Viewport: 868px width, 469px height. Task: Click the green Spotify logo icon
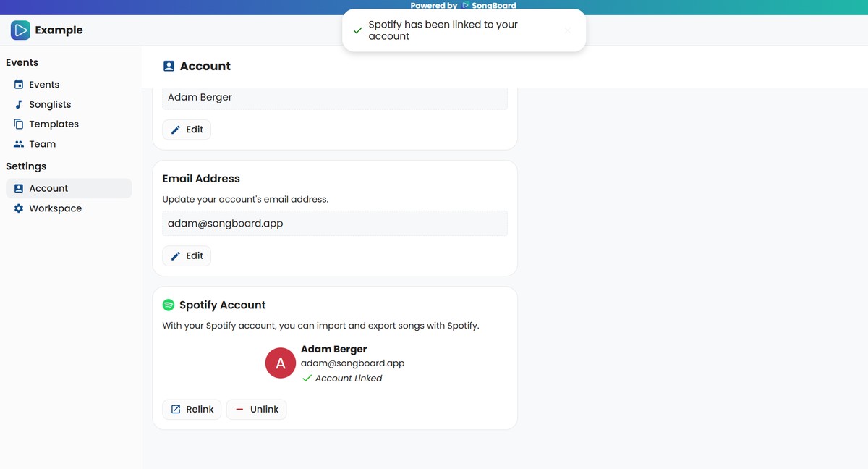click(169, 305)
